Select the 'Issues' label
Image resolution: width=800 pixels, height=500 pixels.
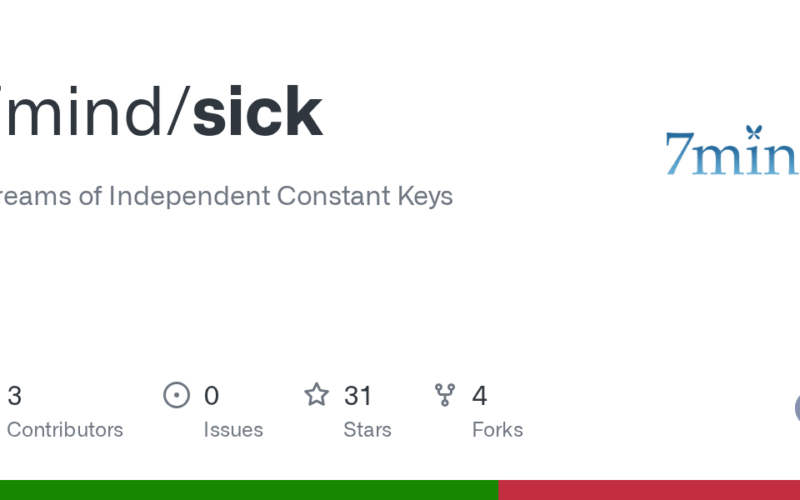pos(233,430)
